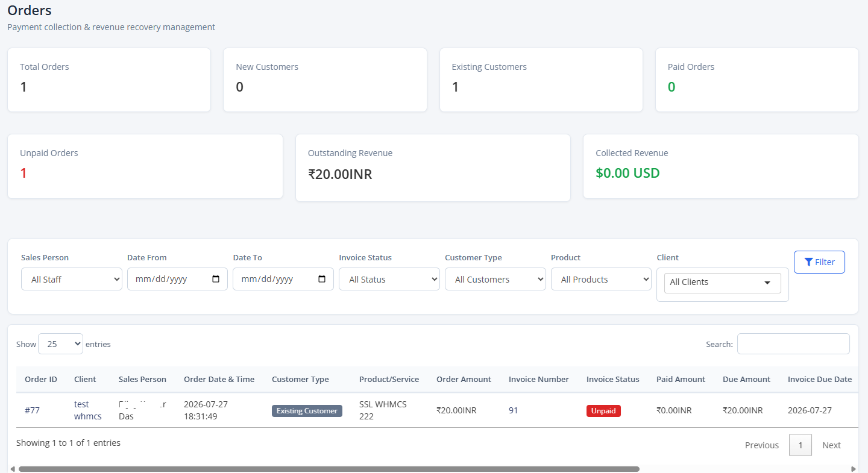
Task: Click the Showing 1 to 1 of 1 entries text
Action: point(68,443)
